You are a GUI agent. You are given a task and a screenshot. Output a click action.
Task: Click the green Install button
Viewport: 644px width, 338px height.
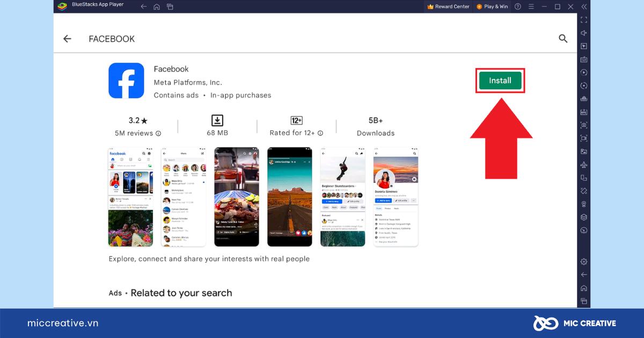(x=500, y=80)
